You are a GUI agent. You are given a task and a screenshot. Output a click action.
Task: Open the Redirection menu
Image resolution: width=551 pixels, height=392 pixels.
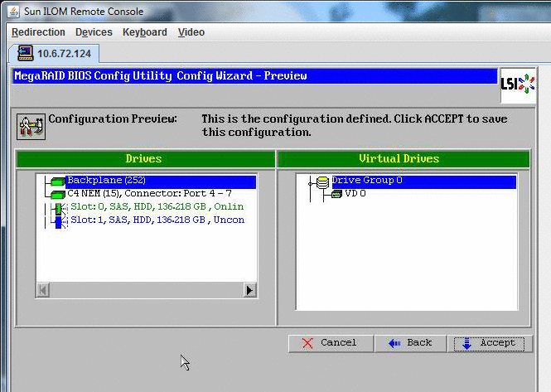pyautogui.click(x=38, y=32)
